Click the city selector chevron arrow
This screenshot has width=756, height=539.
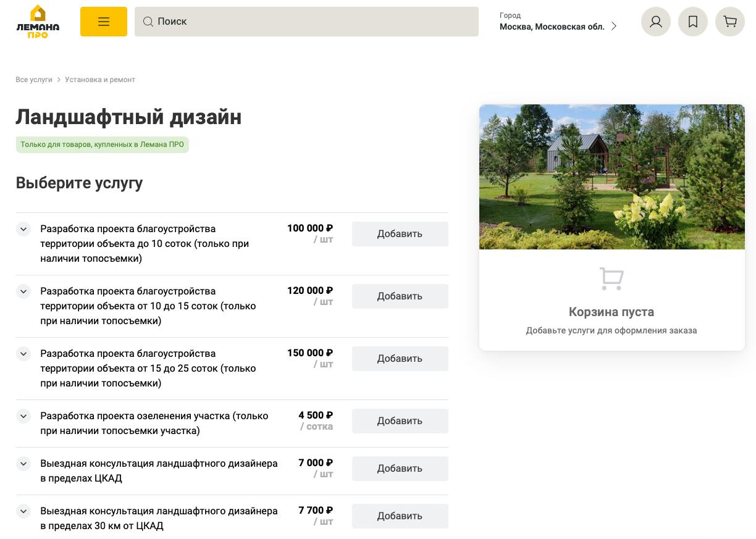614,26
